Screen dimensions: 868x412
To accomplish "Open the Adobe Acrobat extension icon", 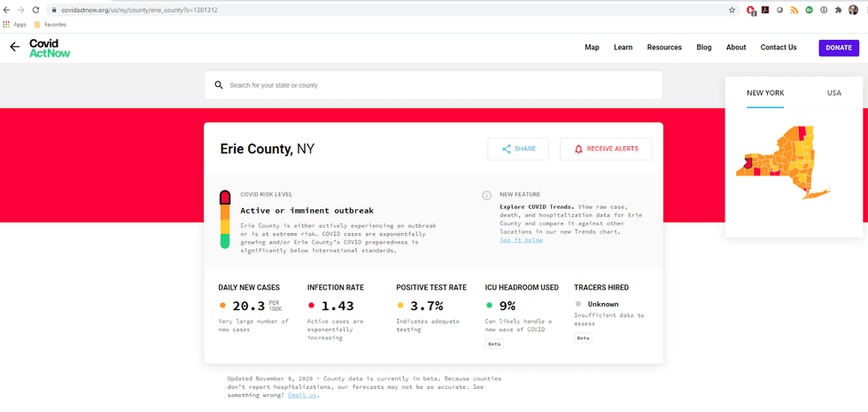I will pyautogui.click(x=765, y=10).
